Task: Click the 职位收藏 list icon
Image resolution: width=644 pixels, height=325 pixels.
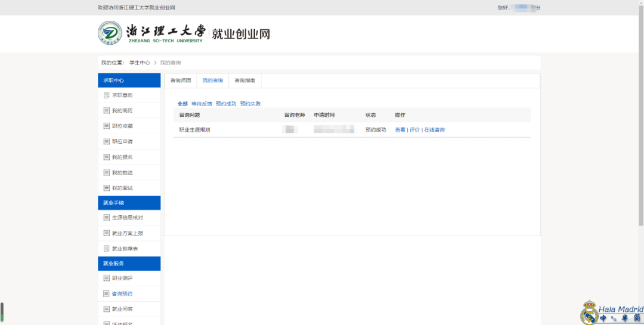Action: point(107,126)
